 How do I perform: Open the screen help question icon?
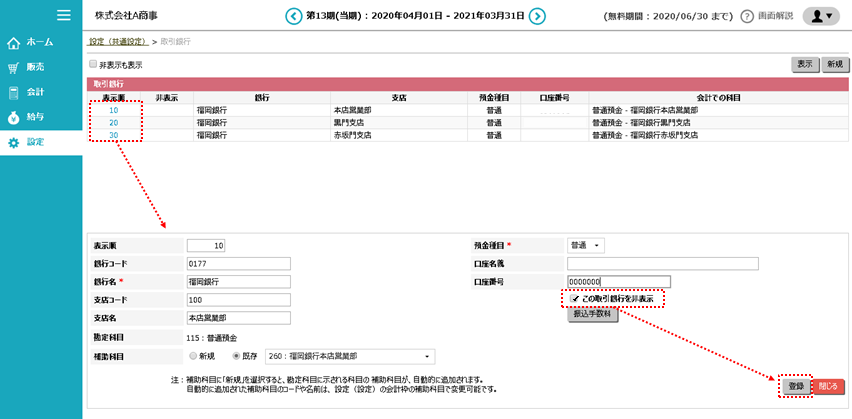pyautogui.click(x=748, y=16)
